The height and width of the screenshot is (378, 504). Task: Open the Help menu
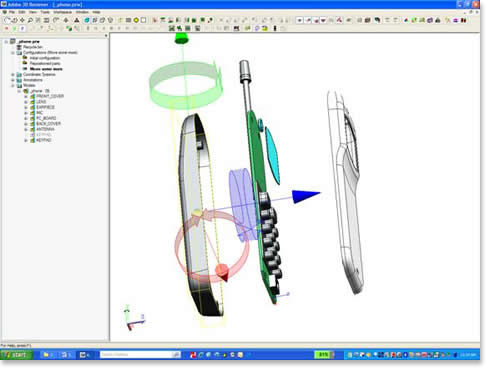tap(96, 12)
